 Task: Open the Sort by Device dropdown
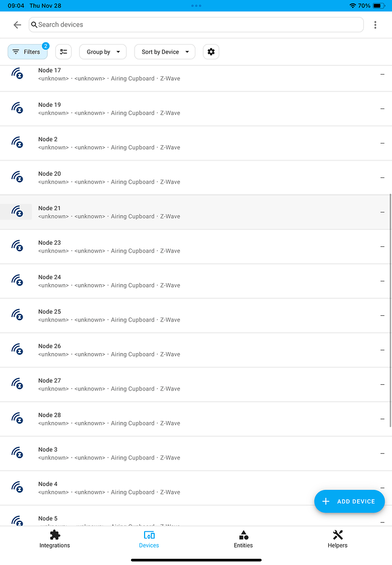164,51
